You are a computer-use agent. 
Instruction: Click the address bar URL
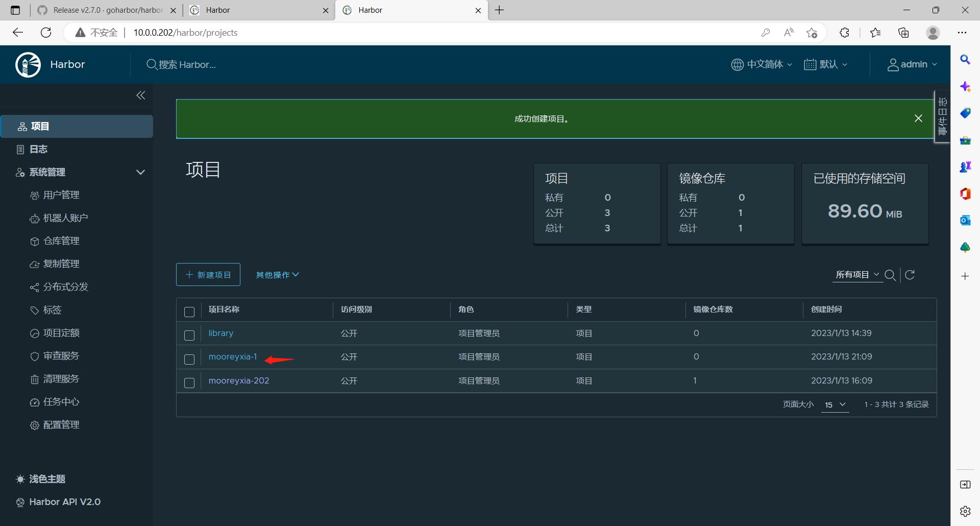[x=186, y=33]
